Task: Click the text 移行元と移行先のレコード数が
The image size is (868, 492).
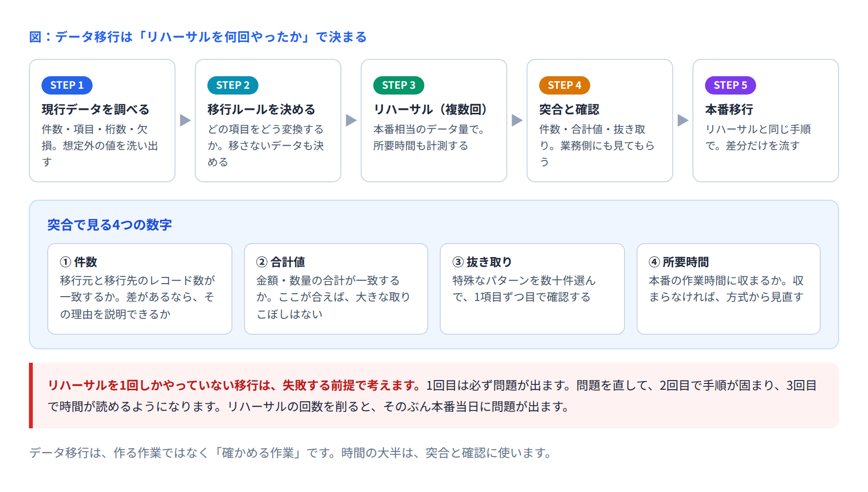Action: tap(137, 297)
